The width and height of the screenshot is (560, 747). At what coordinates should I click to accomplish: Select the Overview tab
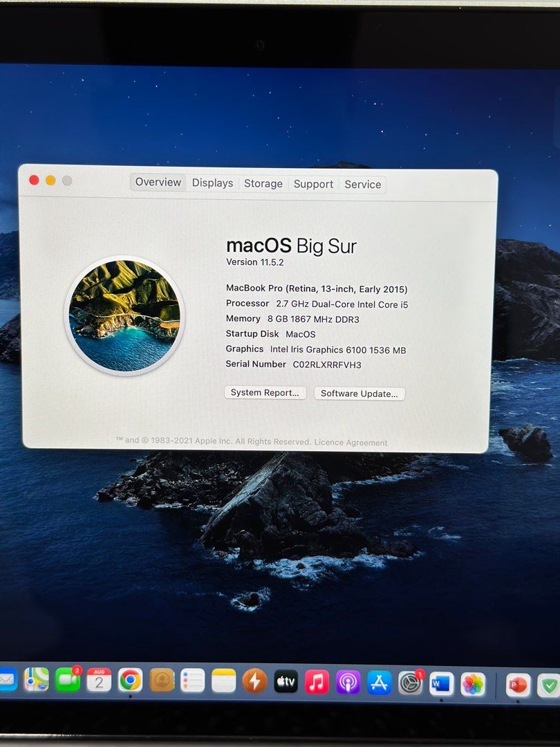[158, 182]
